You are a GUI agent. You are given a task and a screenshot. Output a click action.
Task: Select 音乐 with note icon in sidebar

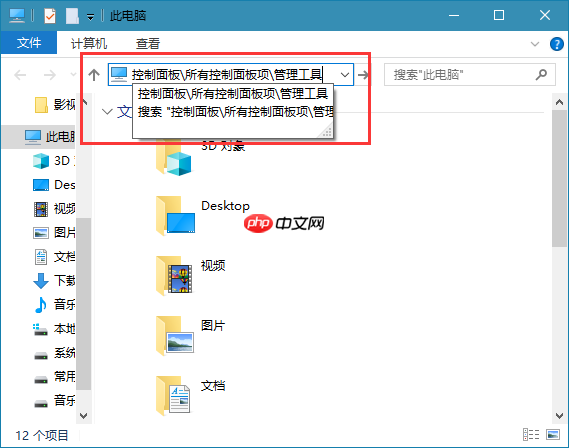54,304
